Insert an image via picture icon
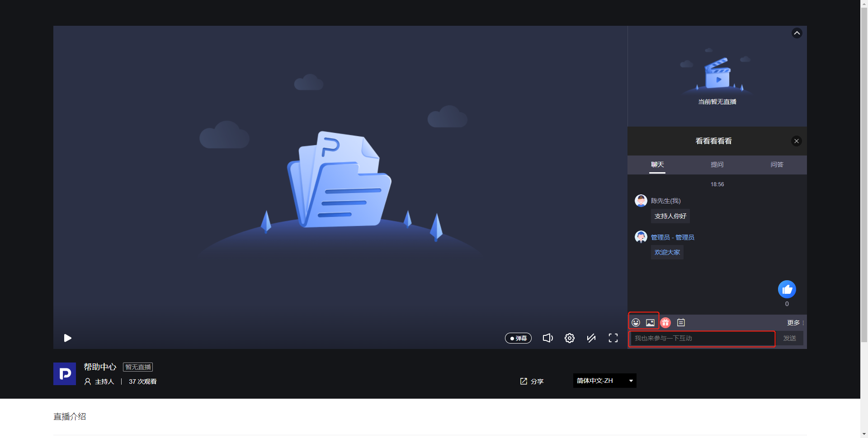868x438 pixels. (x=650, y=322)
